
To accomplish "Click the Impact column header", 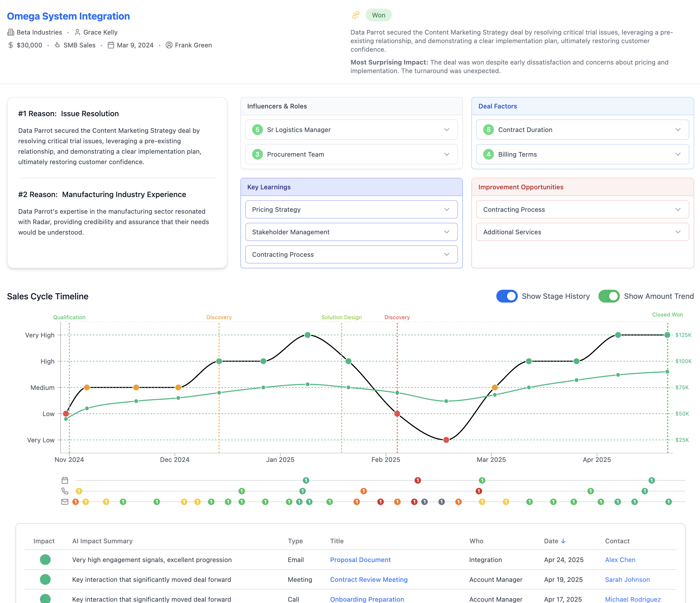I will pos(44,541).
